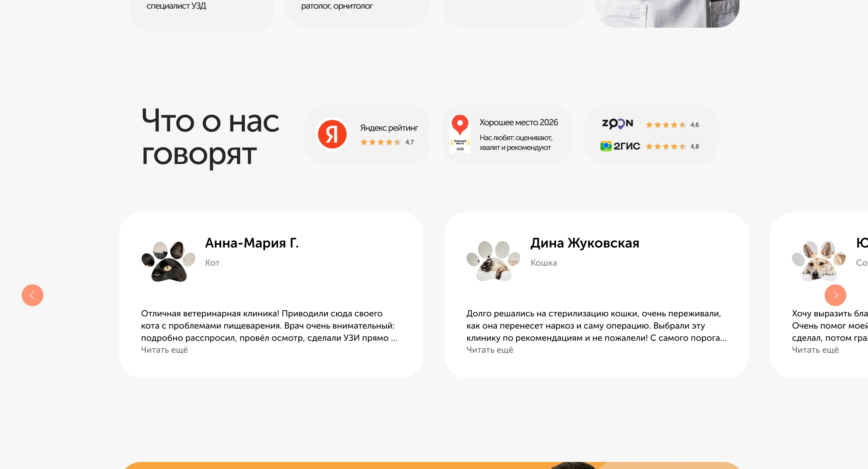
Task: Click Анна-Мария Г. review text body
Action: pos(269,326)
